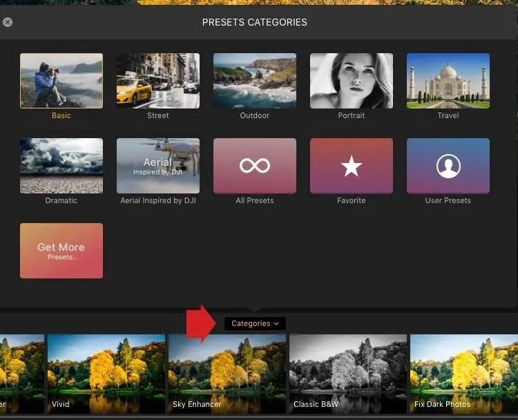518x420 pixels.
Task: Select the Basic category thumbnail
Action: [61, 81]
